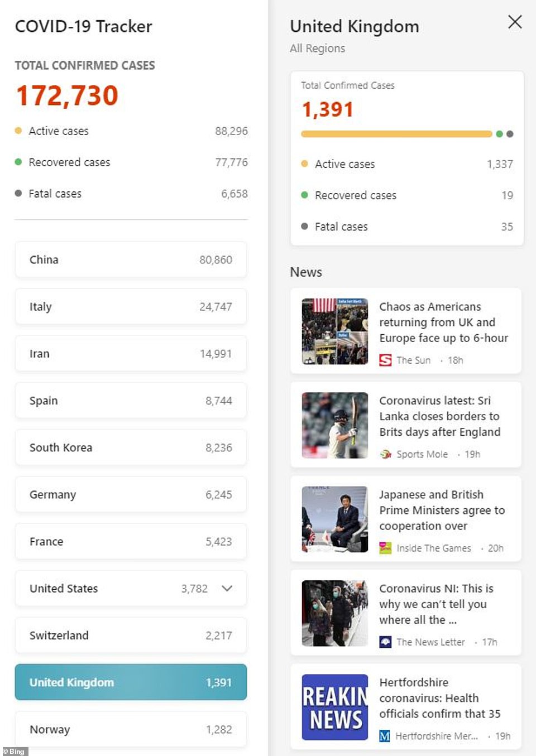Click the yellow active cases progress bar
This screenshot has height=756, width=536.
click(x=396, y=134)
